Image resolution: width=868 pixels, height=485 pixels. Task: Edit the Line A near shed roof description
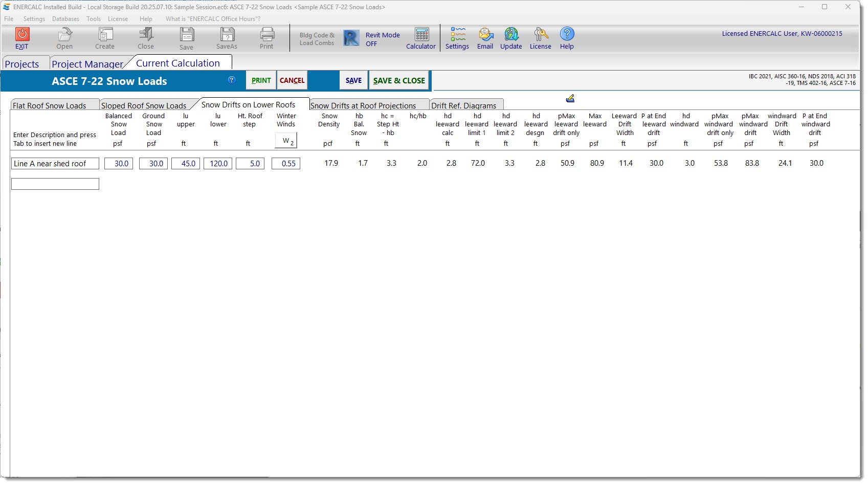point(55,164)
